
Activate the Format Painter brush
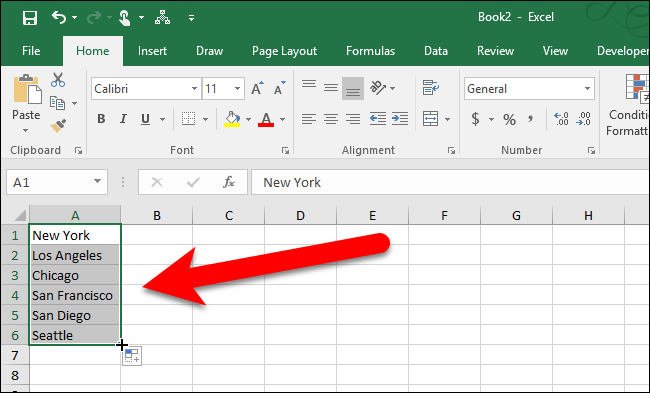pos(58,126)
